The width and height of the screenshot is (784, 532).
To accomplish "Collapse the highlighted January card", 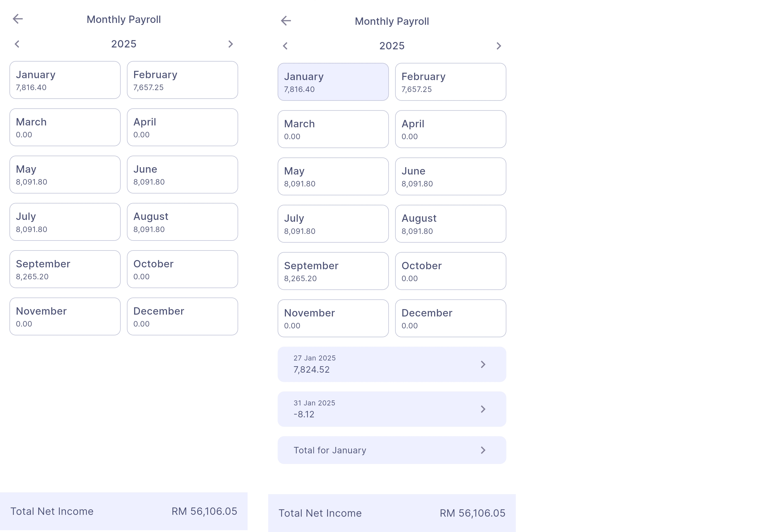I will click(333, 82).
